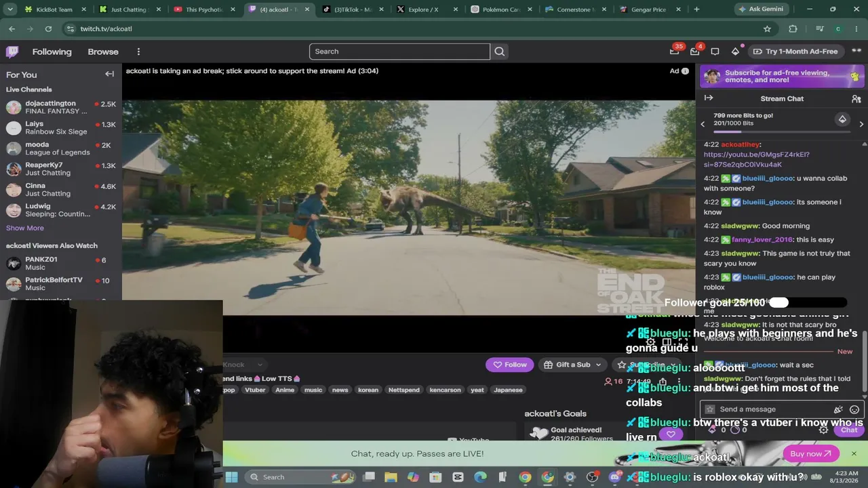Click the Get Bits icon in header
The width and height of the screenshot is (868, 488).
coord(735,52)
